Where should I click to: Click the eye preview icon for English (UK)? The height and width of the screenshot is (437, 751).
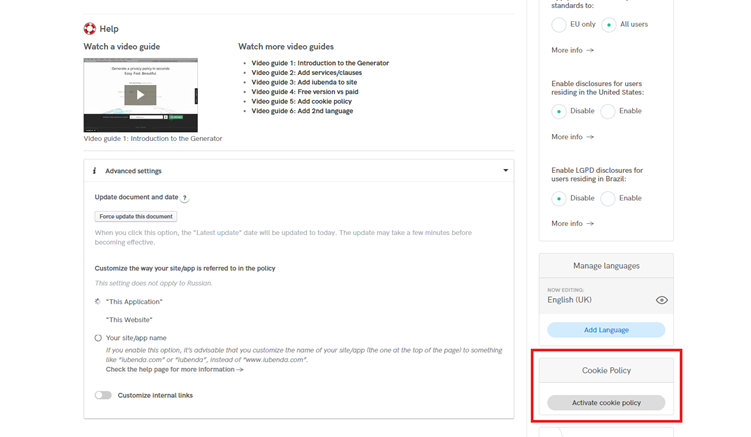tap(661, 300)
